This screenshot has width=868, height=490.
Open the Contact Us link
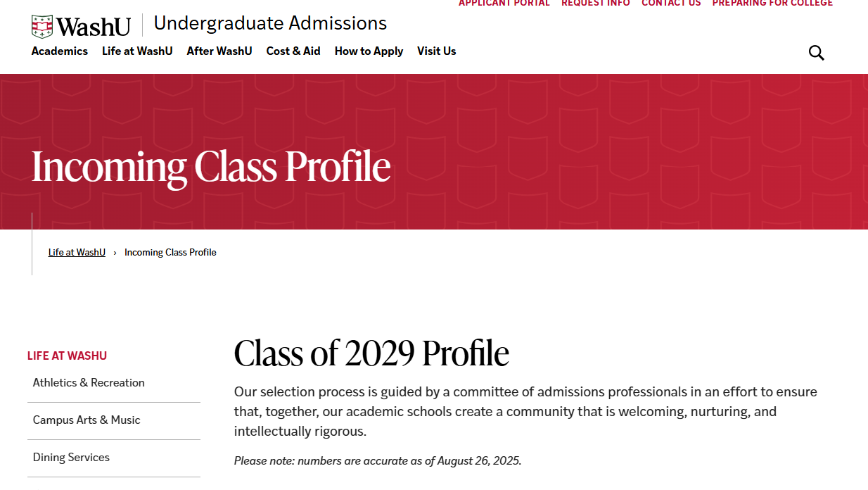(671, 4)
